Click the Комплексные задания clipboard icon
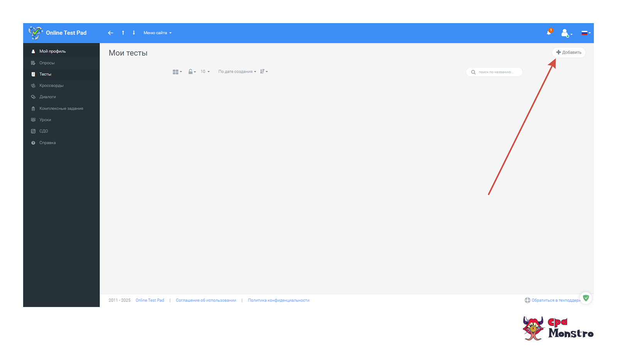Image resolution: width=617 pixels, height=364 pixels. (x=33, y=109)
